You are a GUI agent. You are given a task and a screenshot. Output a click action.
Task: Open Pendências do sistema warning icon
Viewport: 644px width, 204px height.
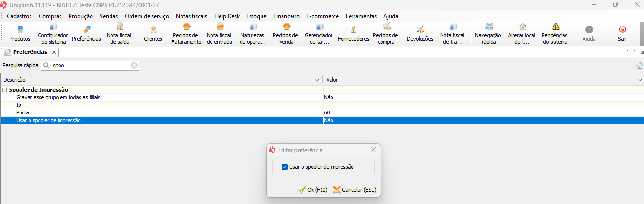coord(554,33)
